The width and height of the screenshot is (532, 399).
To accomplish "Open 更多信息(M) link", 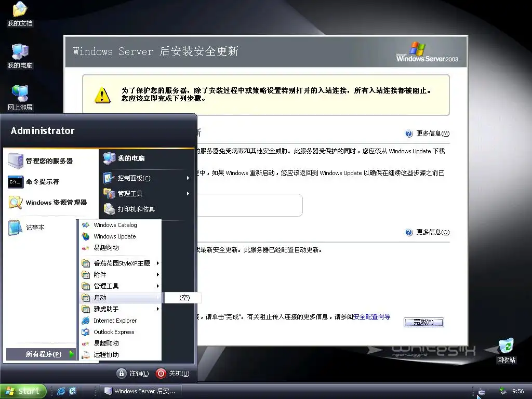I will point(433,134).
